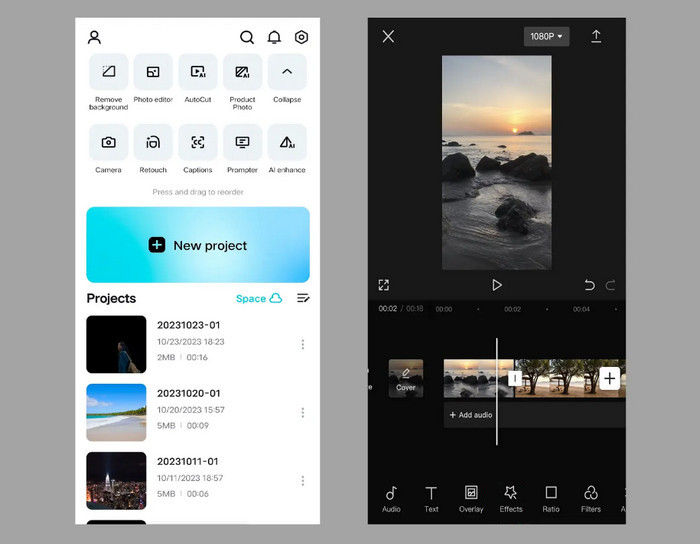Open the 1080P resolution dropdown

[546, 36]
